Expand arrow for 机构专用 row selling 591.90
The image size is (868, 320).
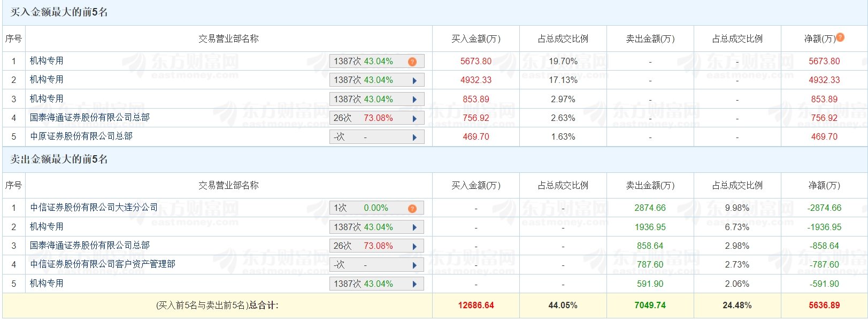(414, 284)
